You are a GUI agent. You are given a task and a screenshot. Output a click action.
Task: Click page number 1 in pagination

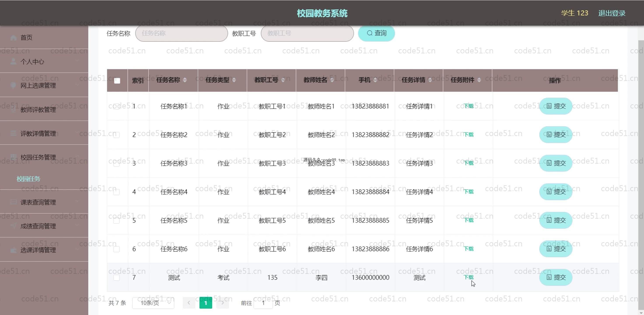click(x=206, y=303)
